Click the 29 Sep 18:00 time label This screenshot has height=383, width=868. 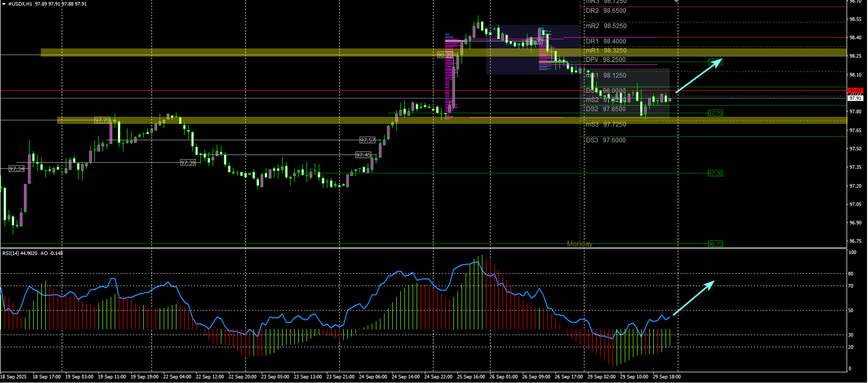667,377
